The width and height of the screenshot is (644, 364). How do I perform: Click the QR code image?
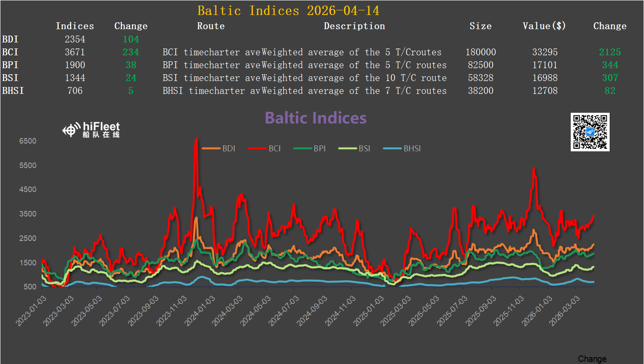click(590, 132)
